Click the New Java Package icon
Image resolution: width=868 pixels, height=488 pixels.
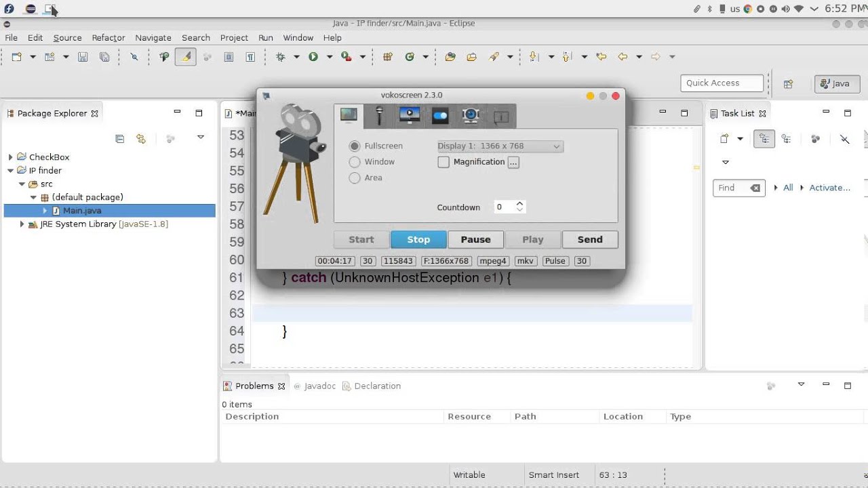point(388,57)
